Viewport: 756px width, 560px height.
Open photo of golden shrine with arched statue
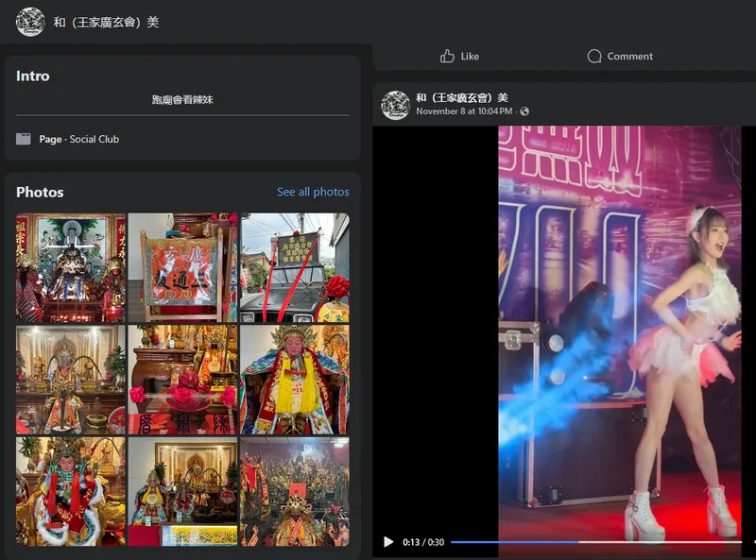(x=70, y=380)
